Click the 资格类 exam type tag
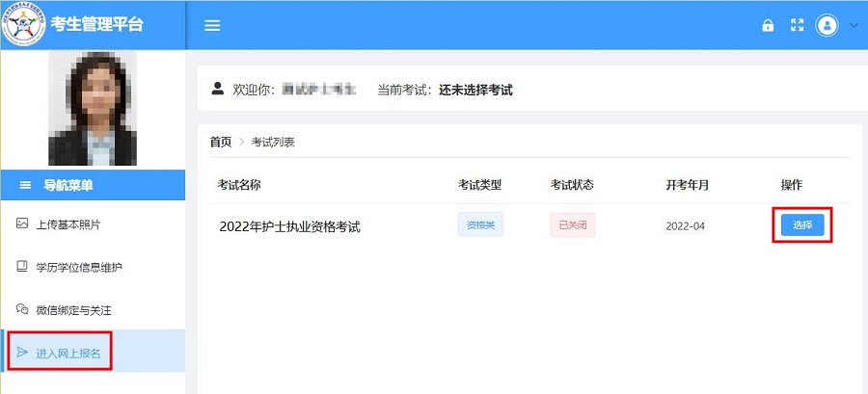The height and width of the screenshot is (394, 868). pyautogui.click(x=480, y=224)
